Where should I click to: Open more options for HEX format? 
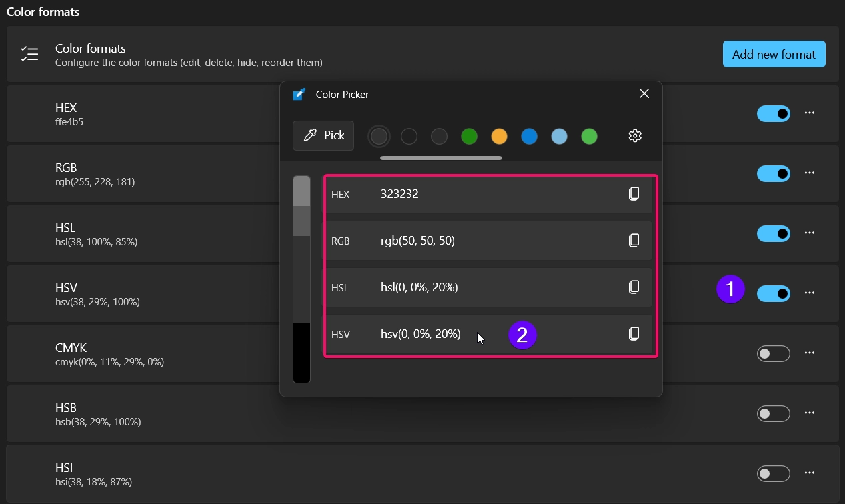[x=810, y=113]
